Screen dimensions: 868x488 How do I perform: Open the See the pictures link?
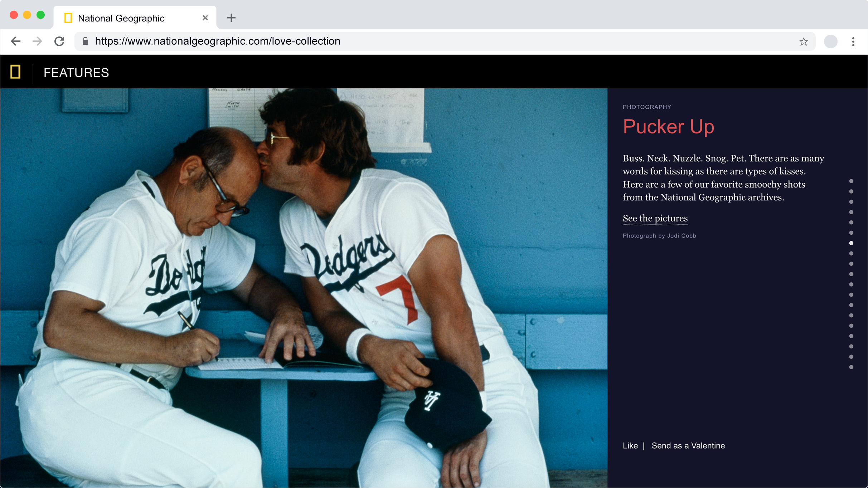[x=655, y=218]
